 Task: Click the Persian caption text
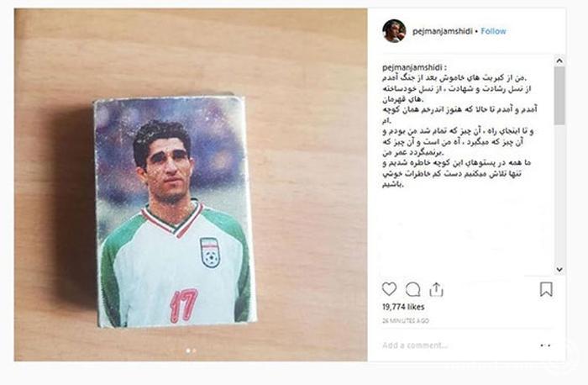point(459,131)
